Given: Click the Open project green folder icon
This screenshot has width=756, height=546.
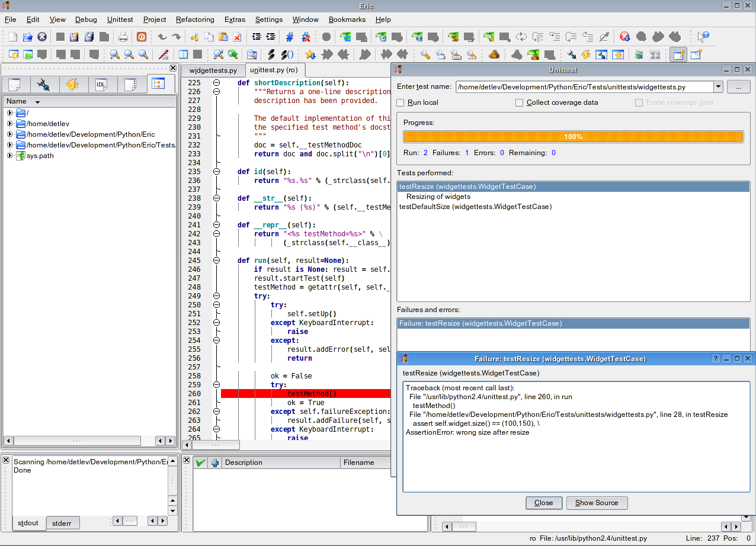Looking at the screenshot, I should coord(27,54).
